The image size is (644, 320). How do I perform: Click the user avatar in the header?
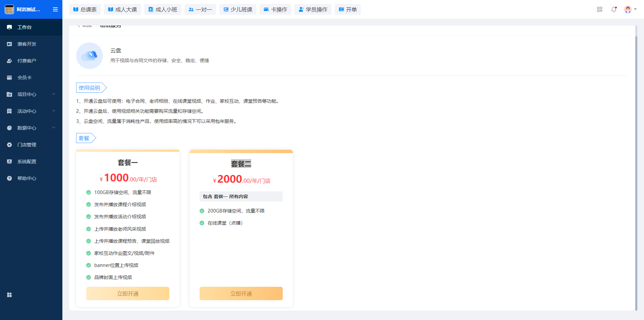(628, 9)
